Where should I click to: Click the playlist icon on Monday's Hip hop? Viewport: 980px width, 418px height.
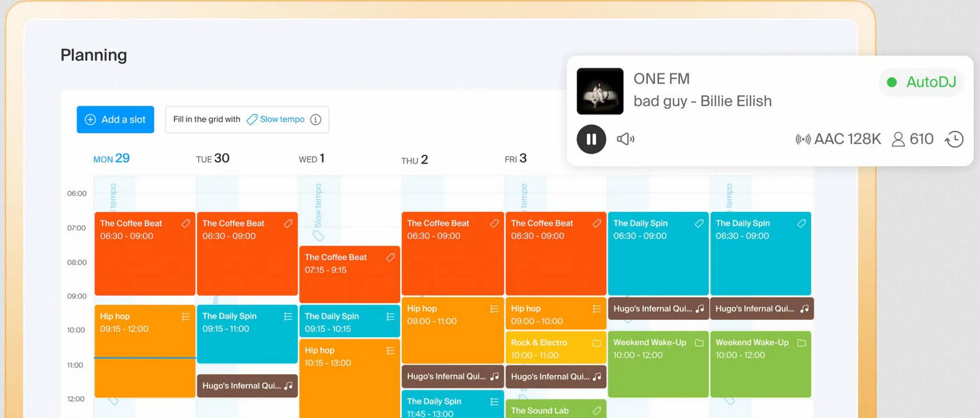(186, 317)
